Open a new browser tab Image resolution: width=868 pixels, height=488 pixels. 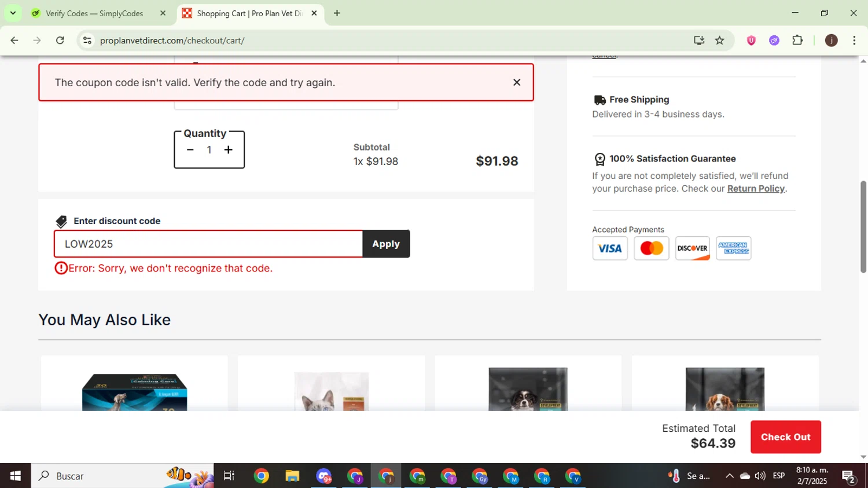pyautogui.click(x=337, y=13)
